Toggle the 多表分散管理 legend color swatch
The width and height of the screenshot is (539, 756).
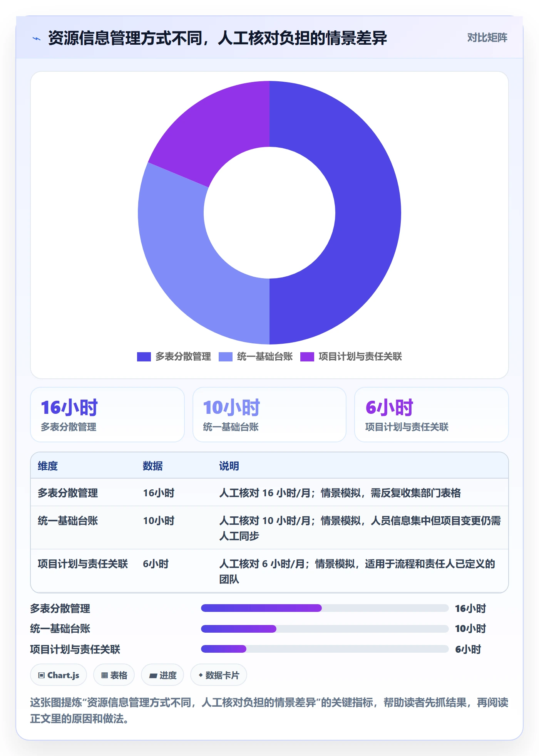(x=144, y=357)
